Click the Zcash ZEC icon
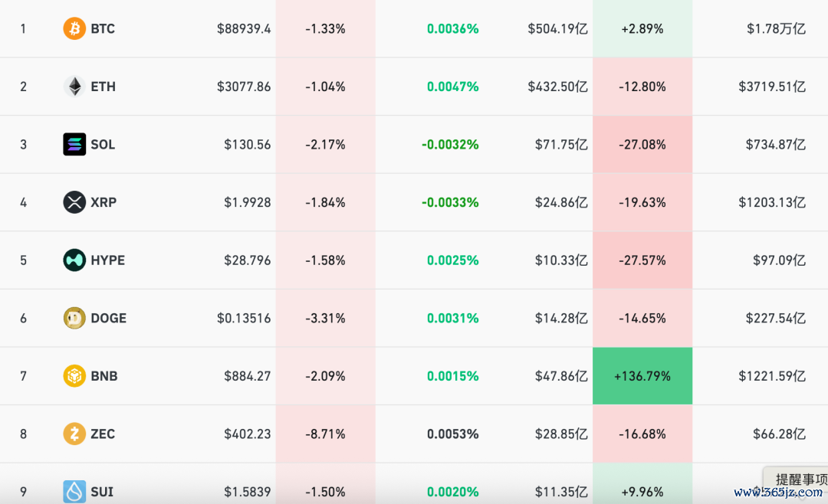The image size is (828, 504). 74,434
